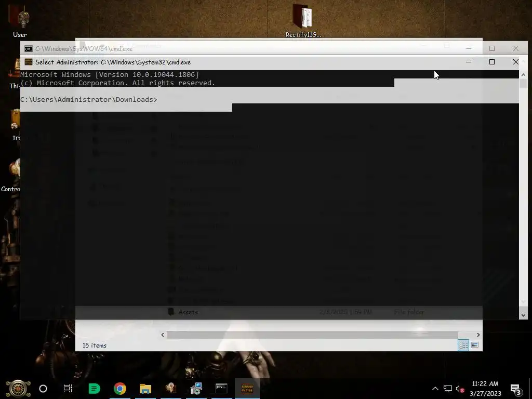532x399 pixels.
Task: Click the Explorer horizontal scrollbar left arrow
Action: pyautogui.click(x=163, y=335)
